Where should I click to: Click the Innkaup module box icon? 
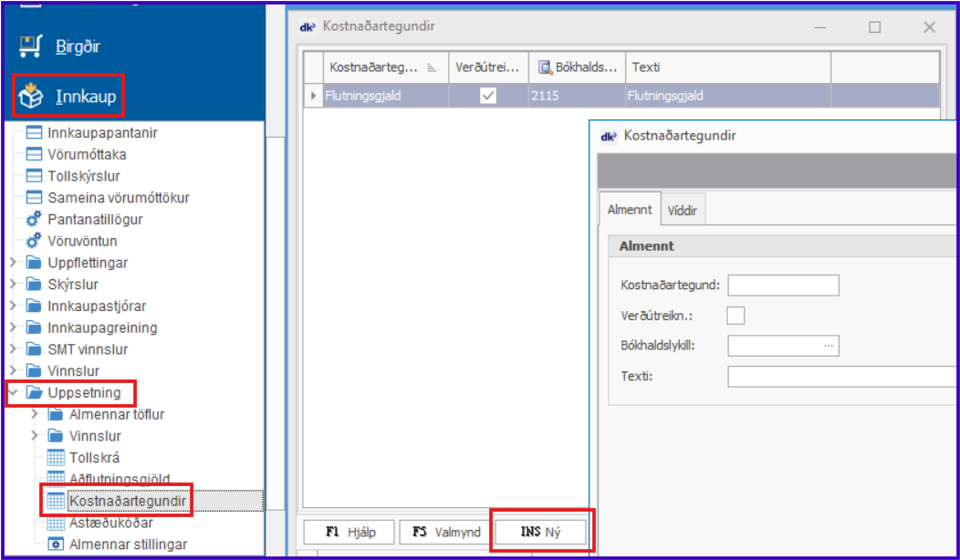click(30, 96)
